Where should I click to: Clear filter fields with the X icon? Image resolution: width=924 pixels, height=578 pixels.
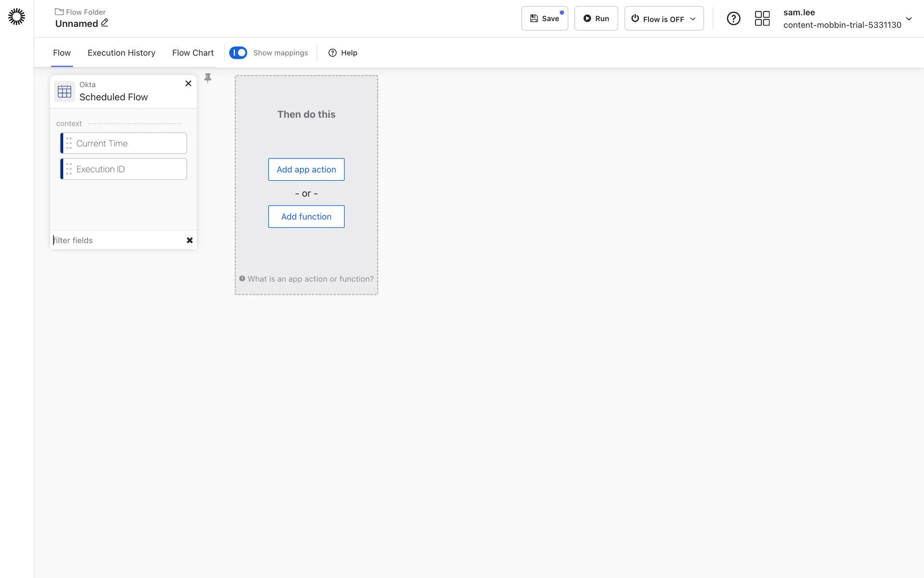tap(190, 240)
